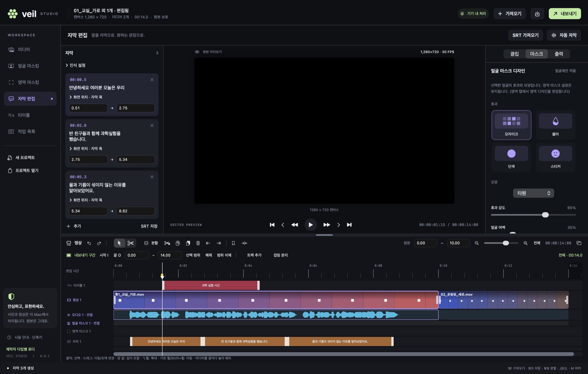Click the redo arrow in timeline toolbar
Viewport: 588px width, 374px height.
coord(99,243)
